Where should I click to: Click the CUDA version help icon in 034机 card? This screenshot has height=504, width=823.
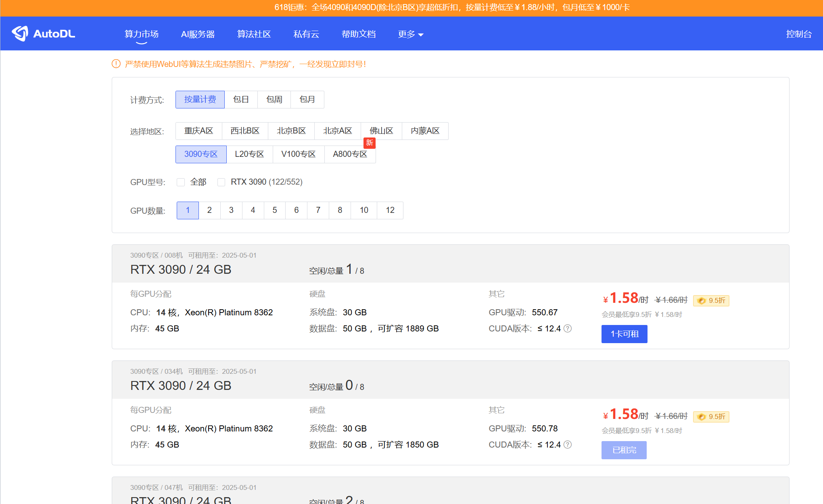(568, 445)
